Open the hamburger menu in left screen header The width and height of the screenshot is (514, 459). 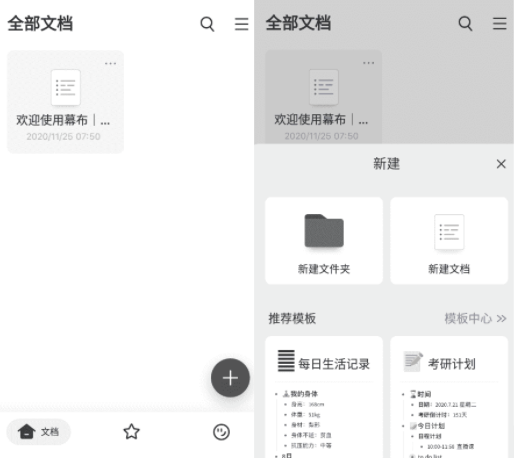(x=241, y=24)
